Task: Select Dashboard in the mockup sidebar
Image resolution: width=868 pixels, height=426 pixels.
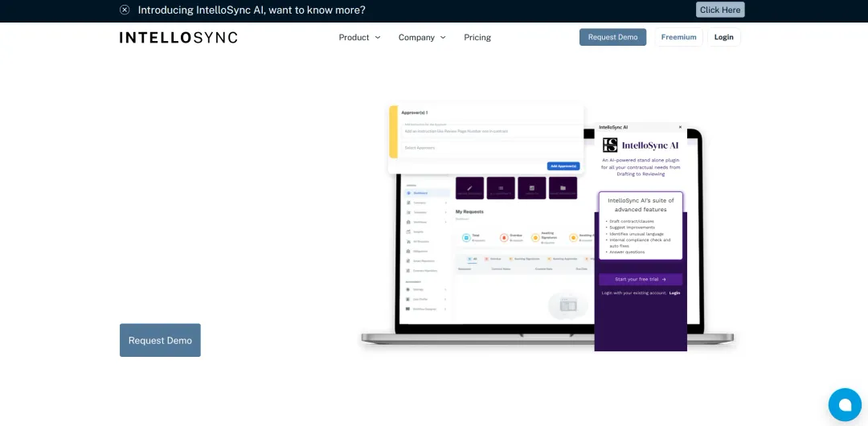Action: [427, 193]
